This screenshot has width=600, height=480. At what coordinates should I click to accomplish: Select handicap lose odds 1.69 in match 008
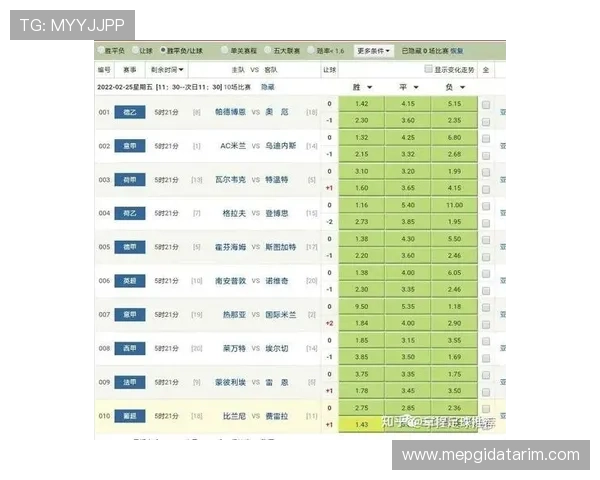(x=454, y=357)
